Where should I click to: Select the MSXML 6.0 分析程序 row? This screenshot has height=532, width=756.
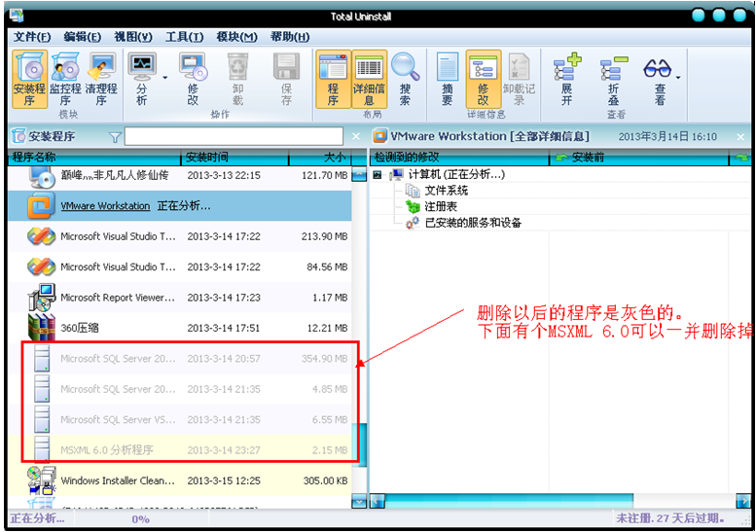(x=179, y=450)
